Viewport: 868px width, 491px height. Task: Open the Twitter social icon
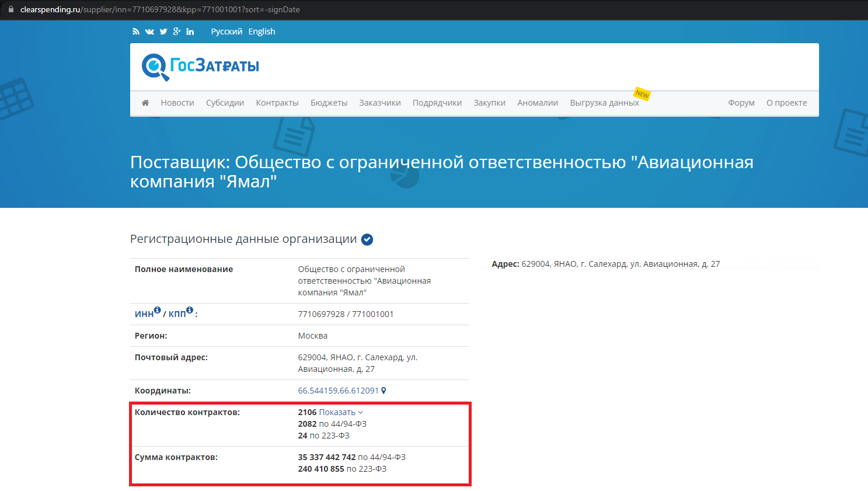[163, 32]
